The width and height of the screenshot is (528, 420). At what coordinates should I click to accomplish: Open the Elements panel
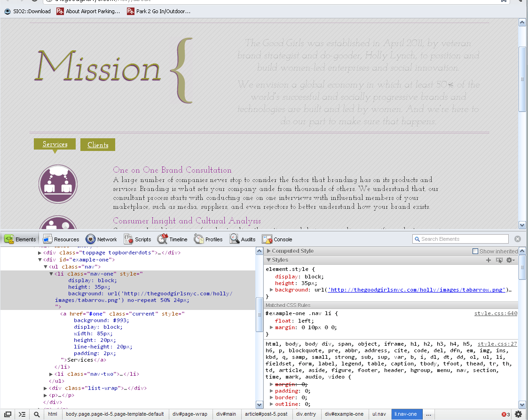pyautogui.click(x=20, y=239)
